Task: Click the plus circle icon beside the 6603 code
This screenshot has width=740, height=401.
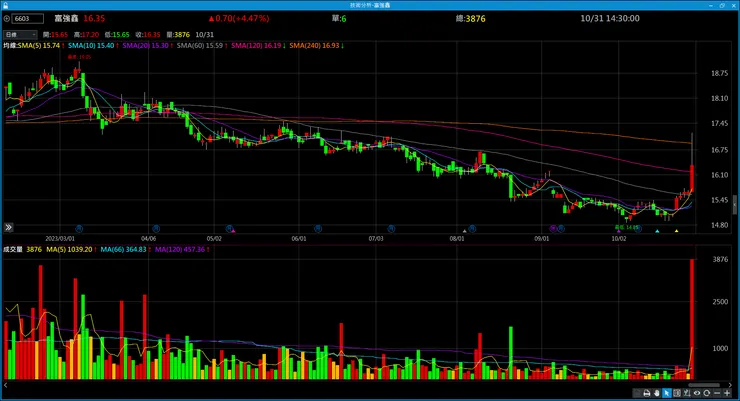Action: 6,19
